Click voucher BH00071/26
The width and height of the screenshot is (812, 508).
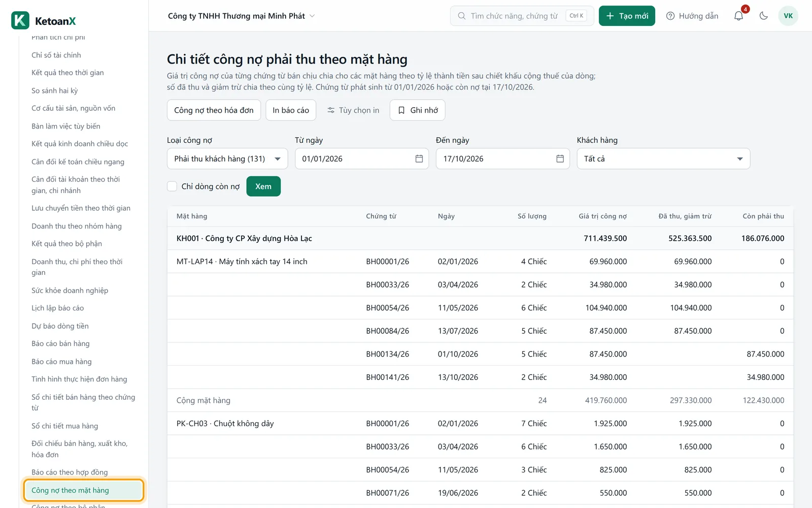click(x=388, y=493)
